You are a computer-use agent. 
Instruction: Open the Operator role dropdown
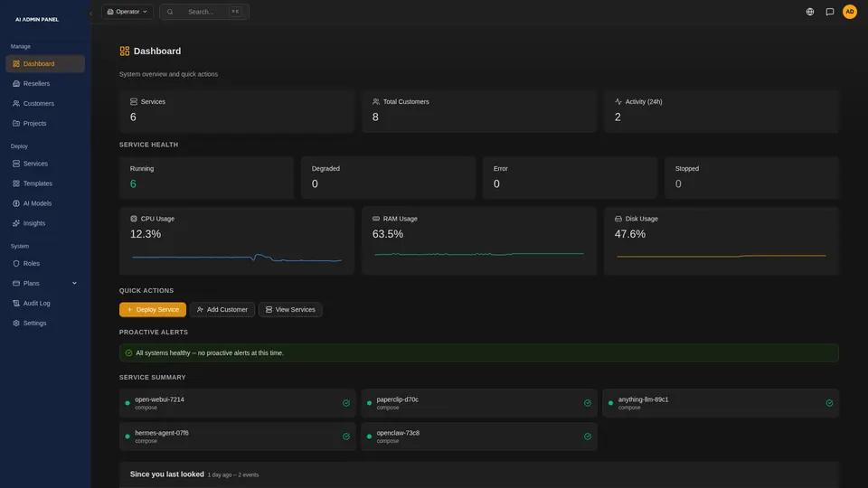pos(127,12)
